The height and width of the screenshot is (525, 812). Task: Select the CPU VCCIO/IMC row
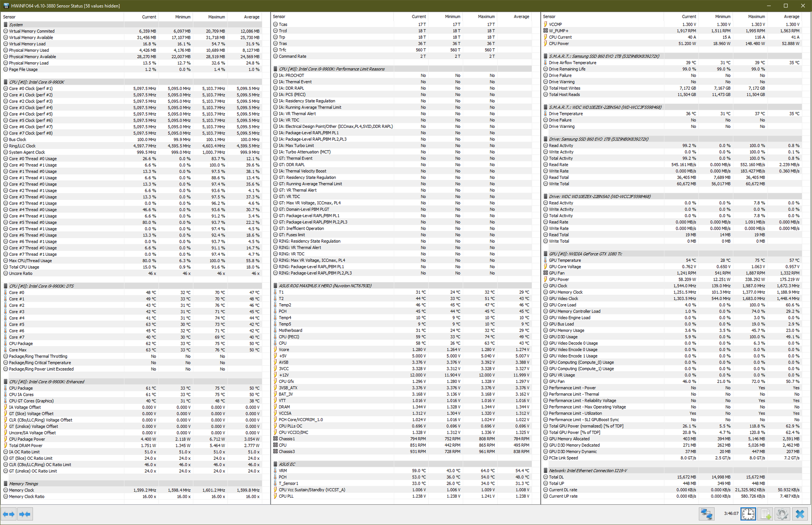click(x=401, y=432)
